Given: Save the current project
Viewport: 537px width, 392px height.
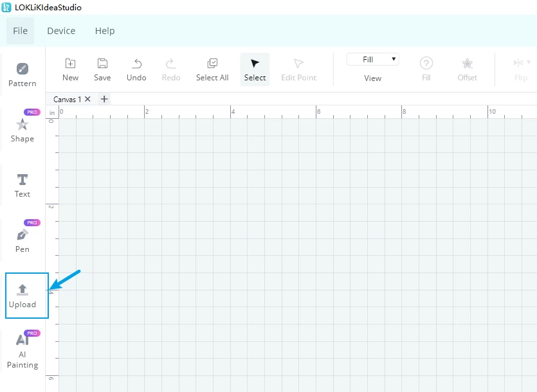Looking at the screenshot, I should tap(102, 69).
